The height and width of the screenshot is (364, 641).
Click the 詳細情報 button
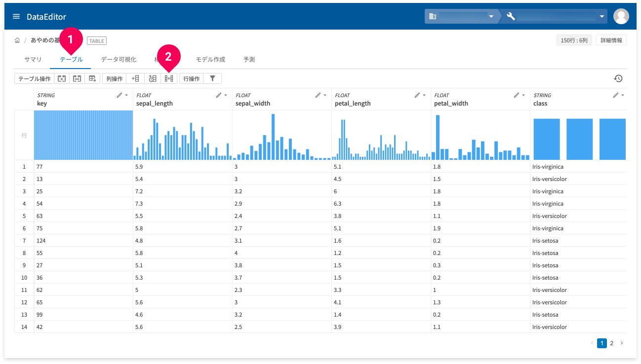coord(611,40)
